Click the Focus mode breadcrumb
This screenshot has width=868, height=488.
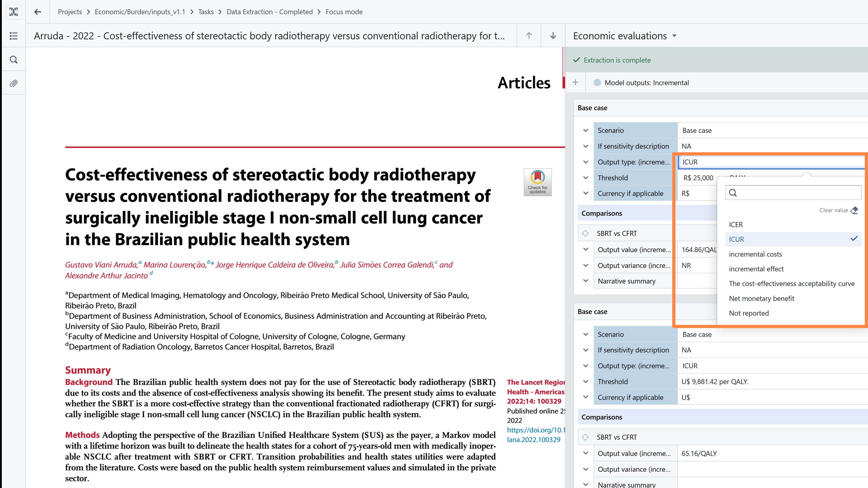click(x=344, y=12)
